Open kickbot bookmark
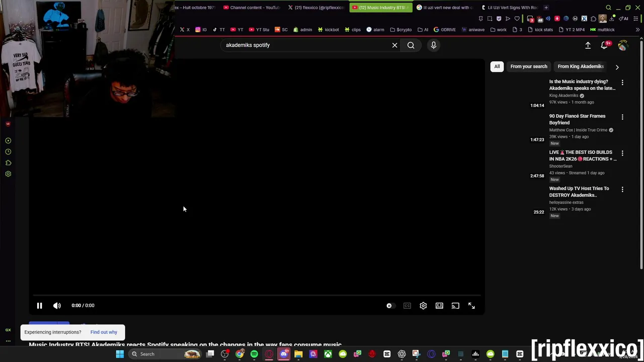644x362 pixels. click(x=328, y=30)
